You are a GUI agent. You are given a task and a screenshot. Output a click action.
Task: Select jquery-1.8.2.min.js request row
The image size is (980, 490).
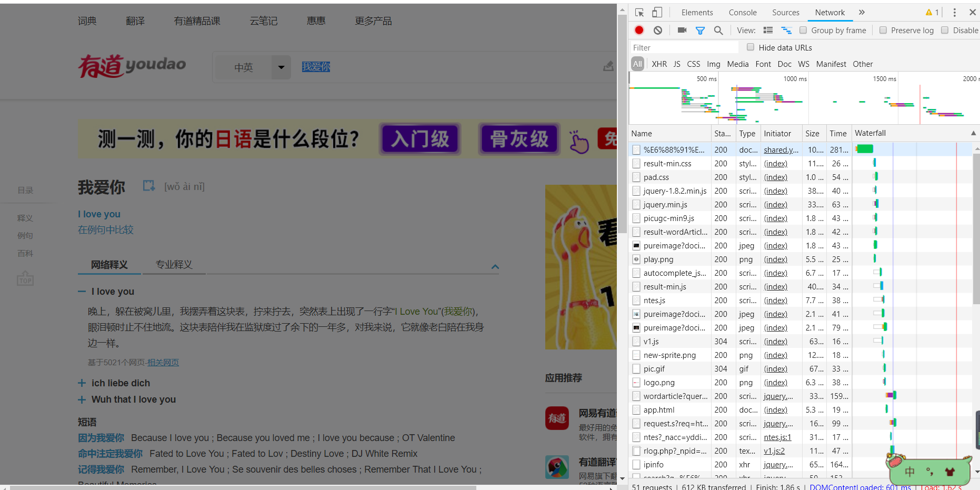click(800, 191)
